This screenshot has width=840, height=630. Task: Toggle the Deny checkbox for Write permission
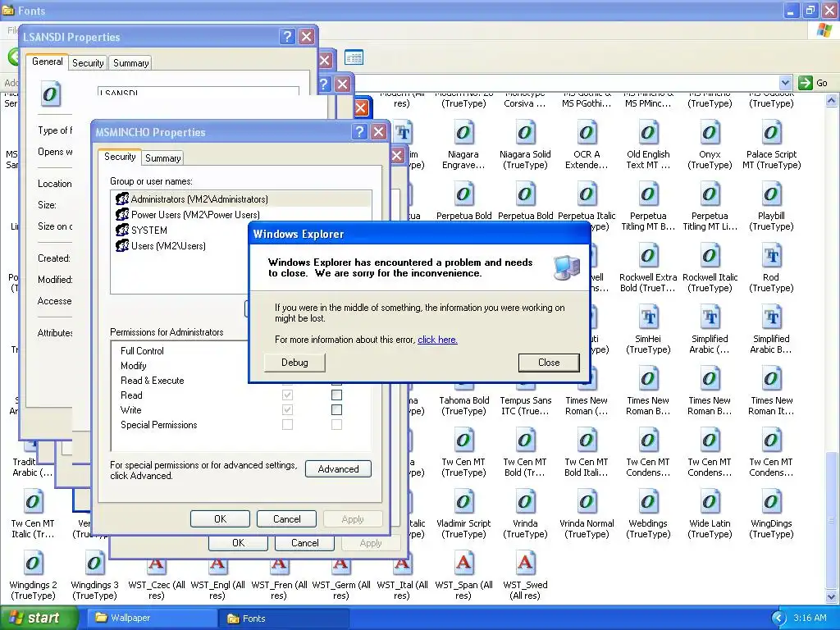pos(336,410)
